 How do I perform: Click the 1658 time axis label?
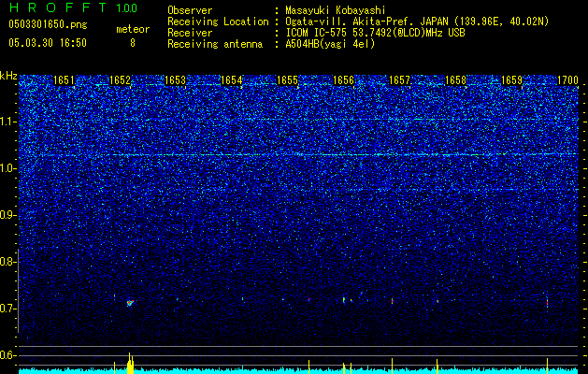pos(455,80)
